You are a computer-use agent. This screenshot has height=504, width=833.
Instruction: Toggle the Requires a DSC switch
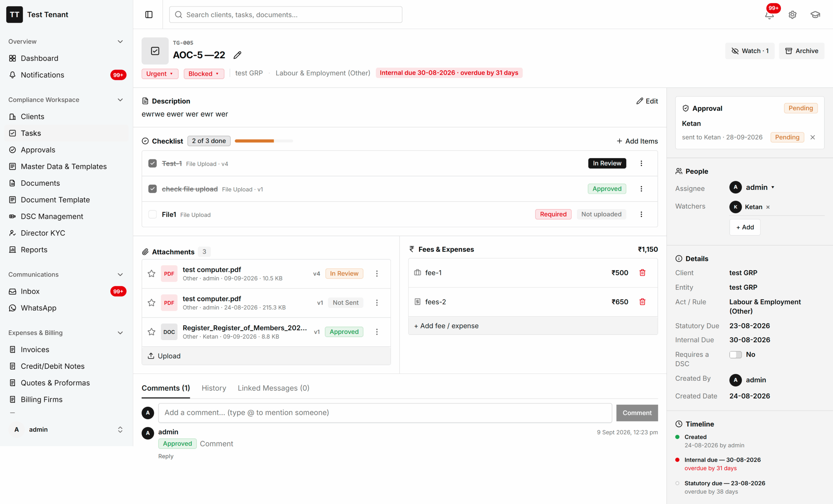point(735,354)
